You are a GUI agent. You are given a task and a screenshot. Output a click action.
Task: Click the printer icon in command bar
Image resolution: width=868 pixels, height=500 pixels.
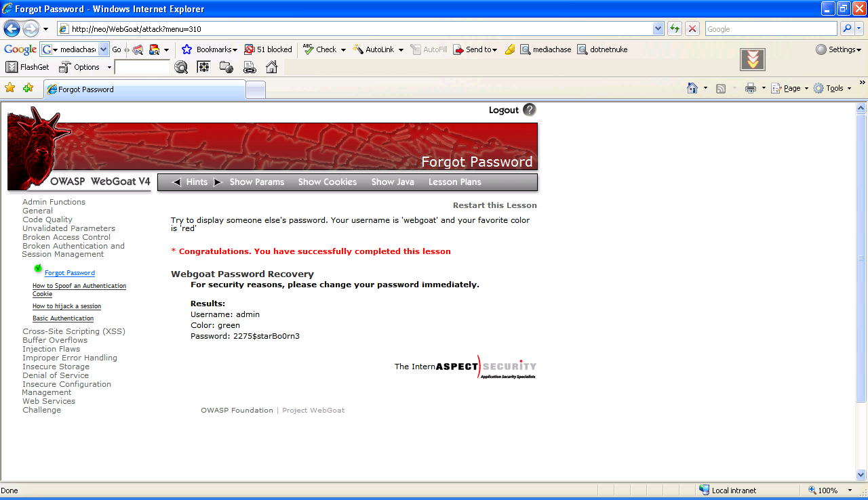click(x=750, y=88)
